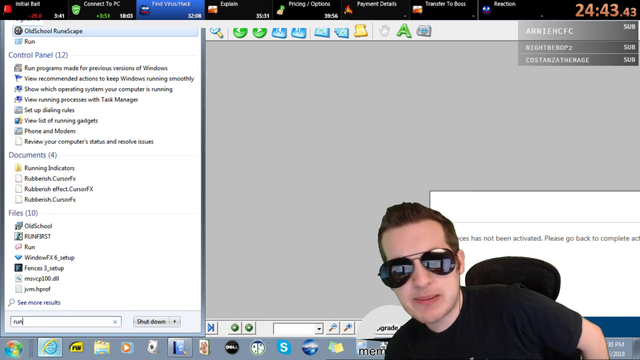Select the Transfer To Boss split tab

point(443,10)
